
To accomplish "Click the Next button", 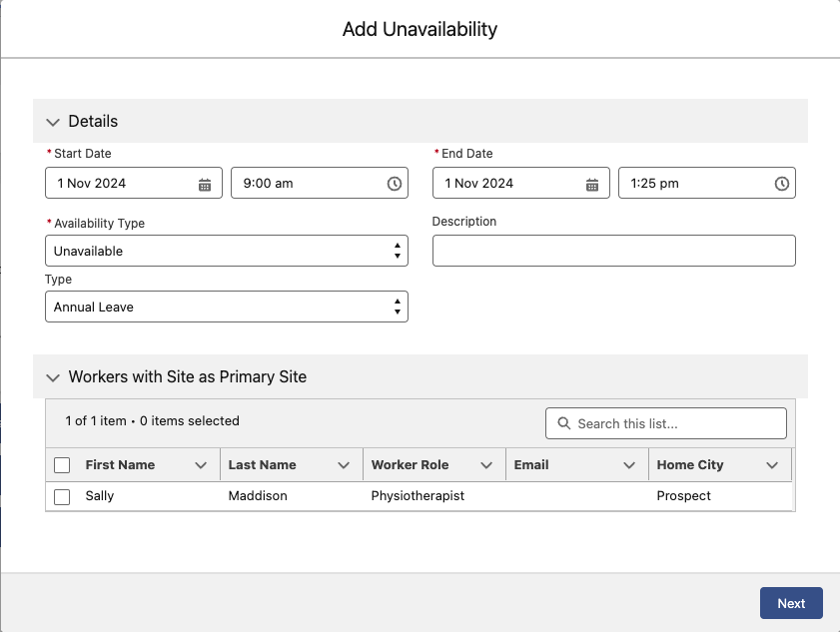I will pyautogui.click(x=791, y=603).
